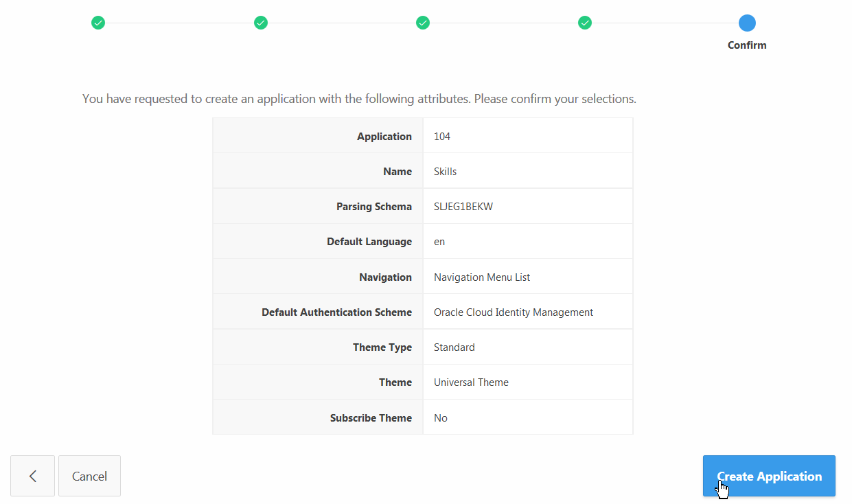Image resolution: width=852 pixels, height=504 pixels.
Task: Select the Theme Type Standard row
Action: click(x=454, y=347)
